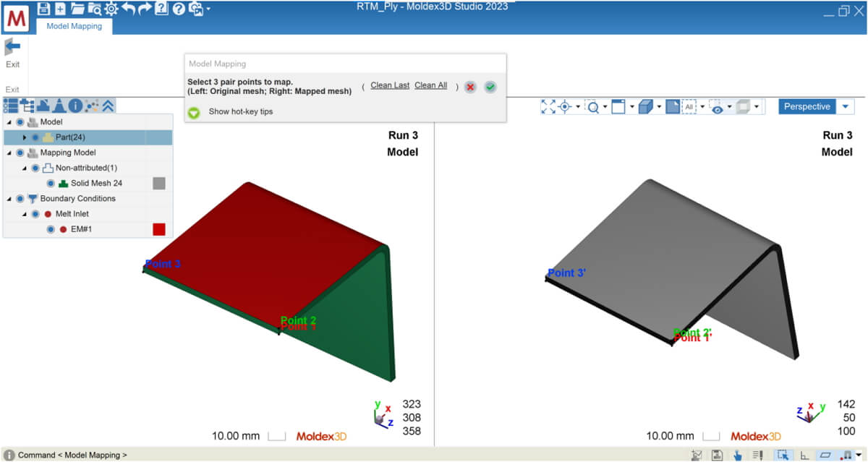
Task: Open the zoom window dropdown arrow
Action: (x=605, y=107)
